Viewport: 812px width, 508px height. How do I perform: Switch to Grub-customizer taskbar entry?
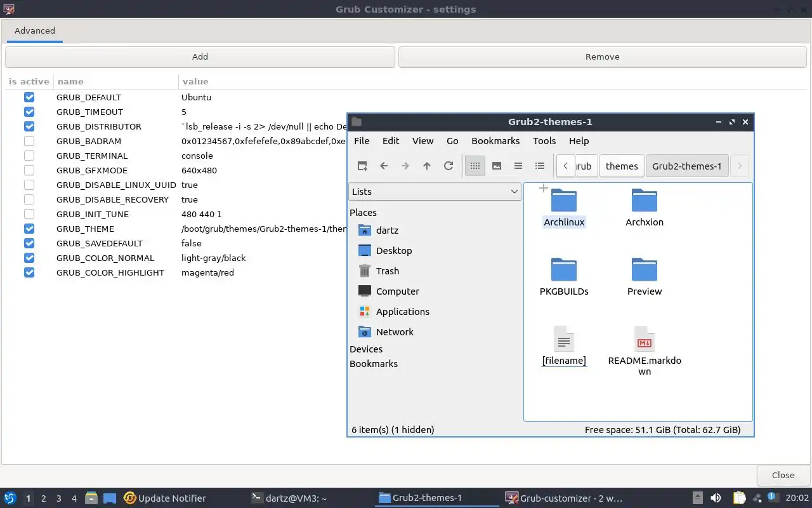(x=563, y=498)
